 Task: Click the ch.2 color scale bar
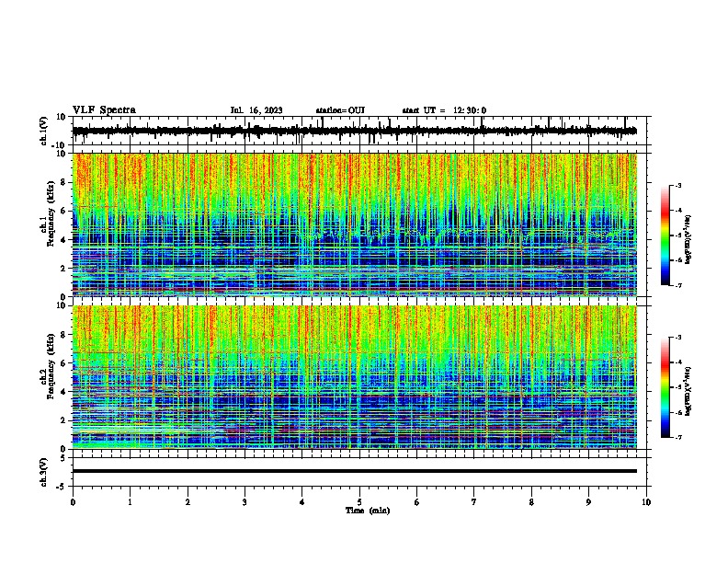click(665, 387)
